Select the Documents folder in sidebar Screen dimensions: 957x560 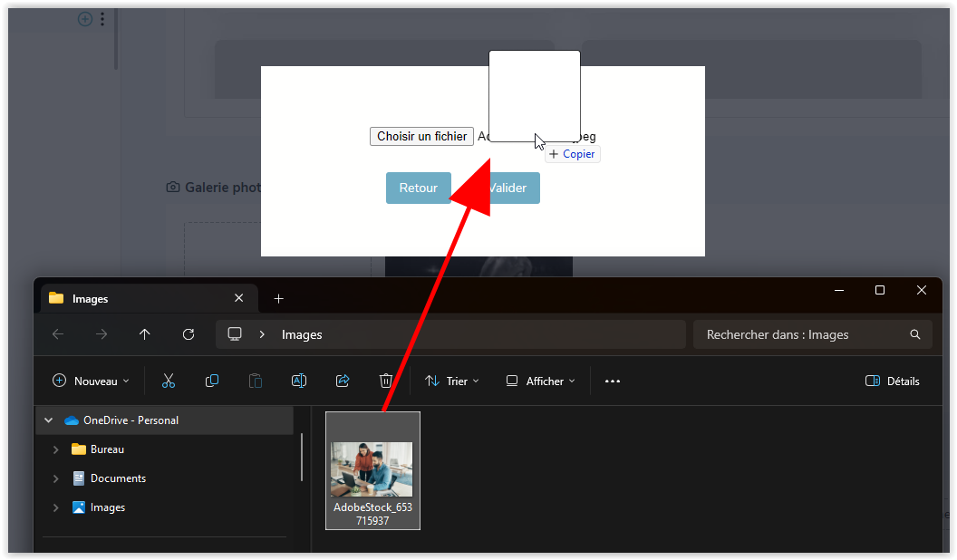tap(118, 478)
